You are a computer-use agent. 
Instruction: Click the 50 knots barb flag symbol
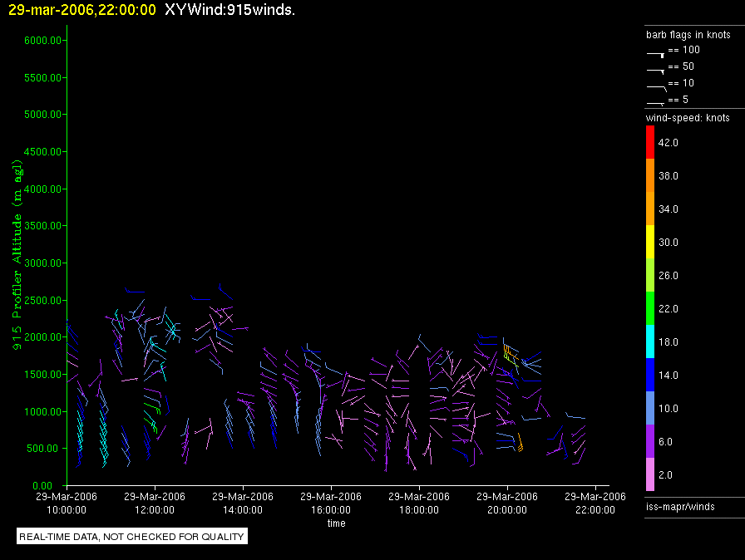(655, 71)
